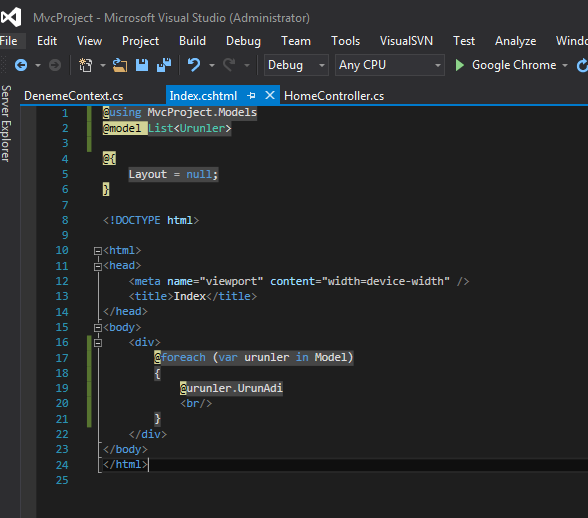Collapse the head section outlining box
The image size is (588, 518).
(x=98, y=266)
